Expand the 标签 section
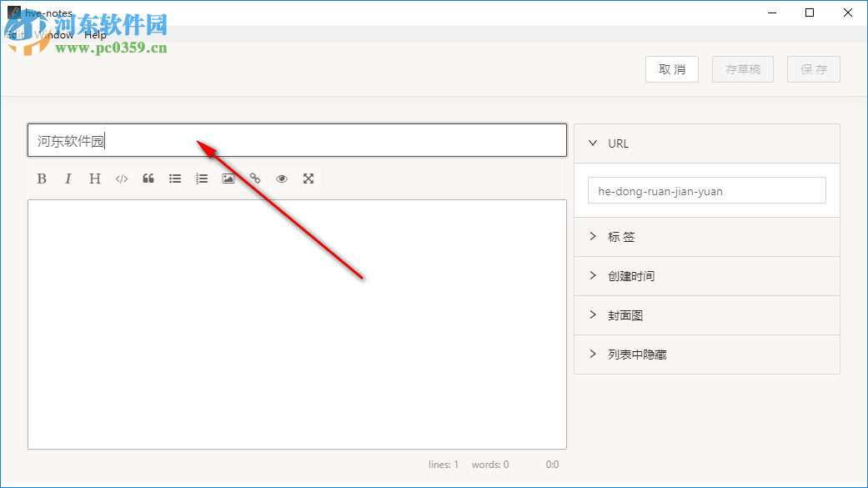This screenshot has height=488, width=868. 707,237
